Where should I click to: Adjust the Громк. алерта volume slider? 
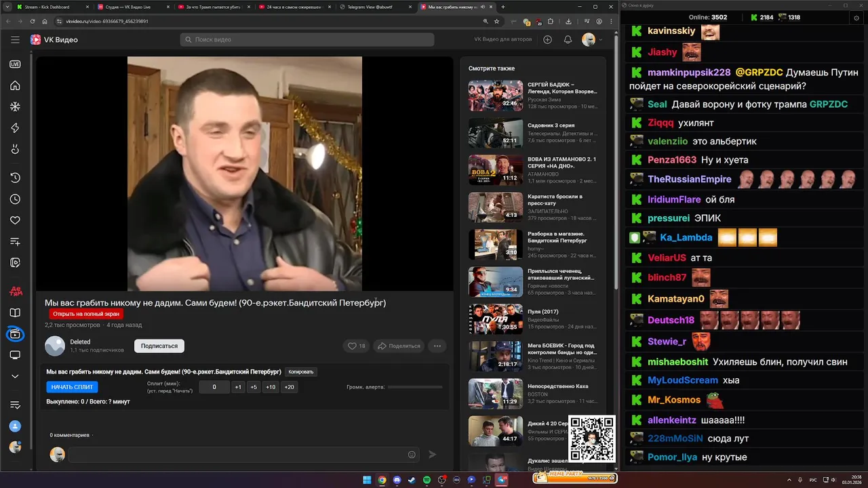[415, 387]
